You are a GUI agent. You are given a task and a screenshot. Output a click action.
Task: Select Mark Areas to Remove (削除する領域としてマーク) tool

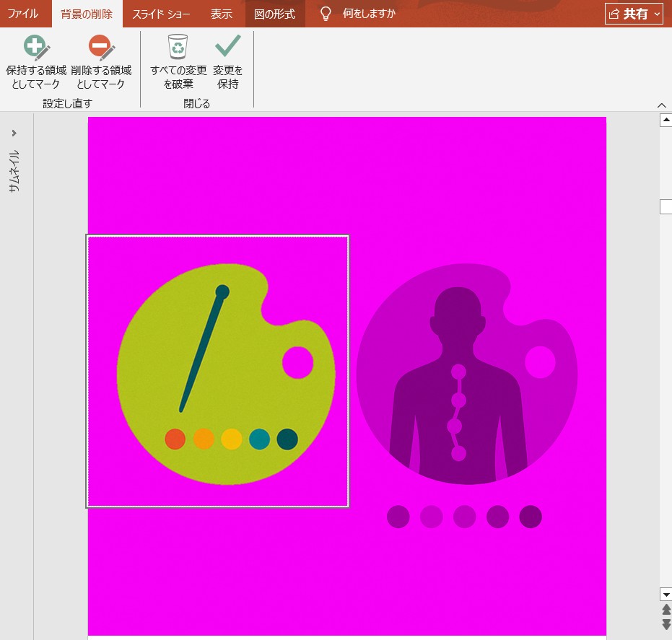[101, 62]
